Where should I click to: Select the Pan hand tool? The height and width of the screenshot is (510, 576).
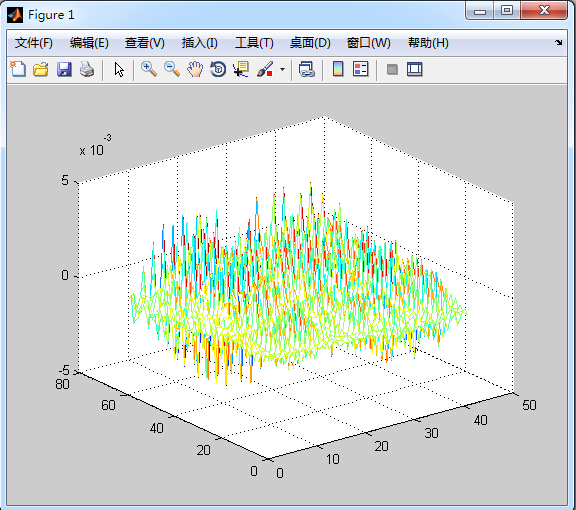[195, 69]
